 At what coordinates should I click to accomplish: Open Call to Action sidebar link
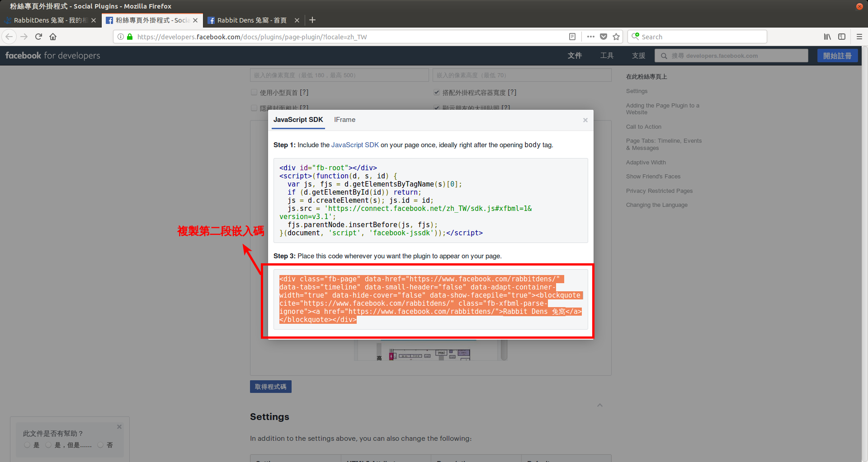coord(644,127)
